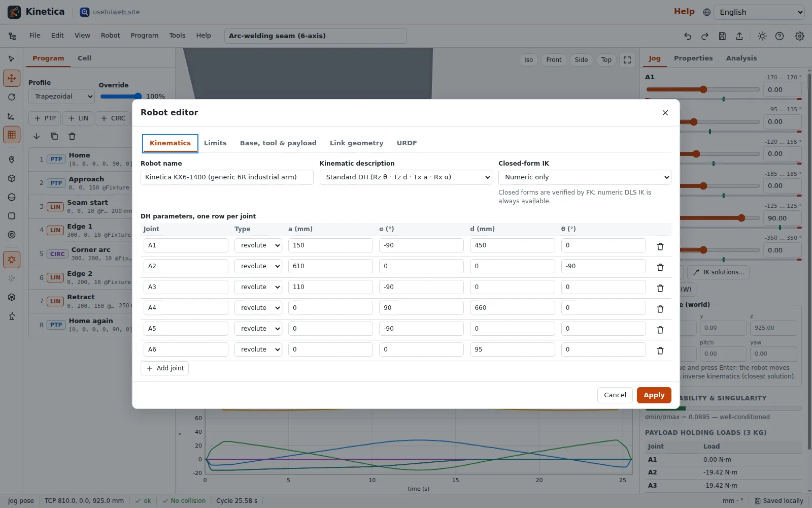The height and width of the screenshot is (508, 812).
Task: Click the Robot name input field
Action: click(x=227, y=177)
